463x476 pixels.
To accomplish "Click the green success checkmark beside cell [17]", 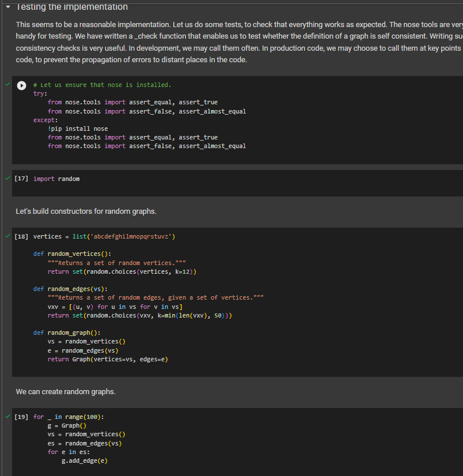I will point(7,178).
